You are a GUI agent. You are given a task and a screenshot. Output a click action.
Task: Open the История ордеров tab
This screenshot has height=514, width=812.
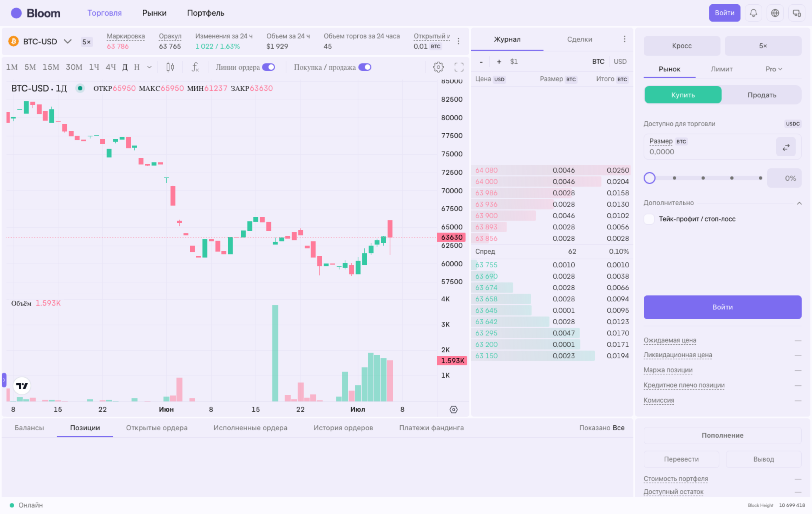point(343,428)
